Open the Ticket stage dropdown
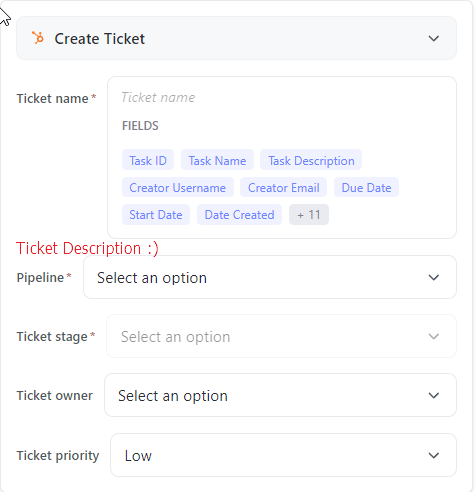The height and width of the screenshot is (492, 476). pos(281,336)
